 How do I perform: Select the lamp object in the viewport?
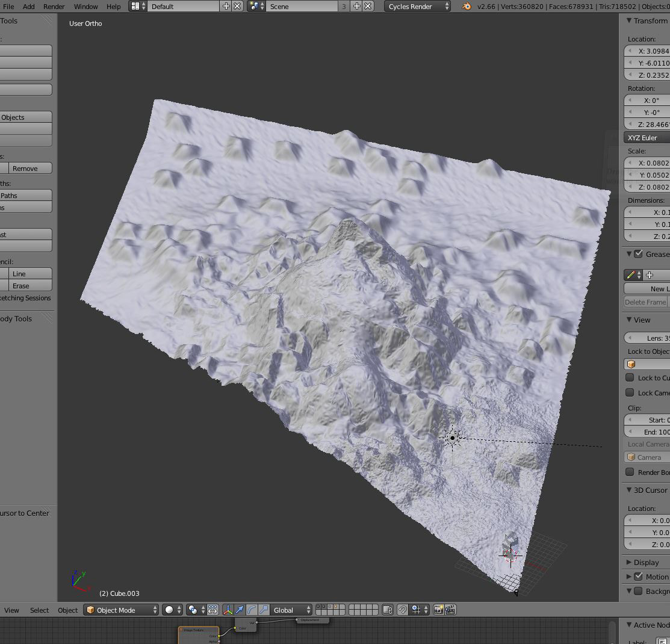click(452, 438)
